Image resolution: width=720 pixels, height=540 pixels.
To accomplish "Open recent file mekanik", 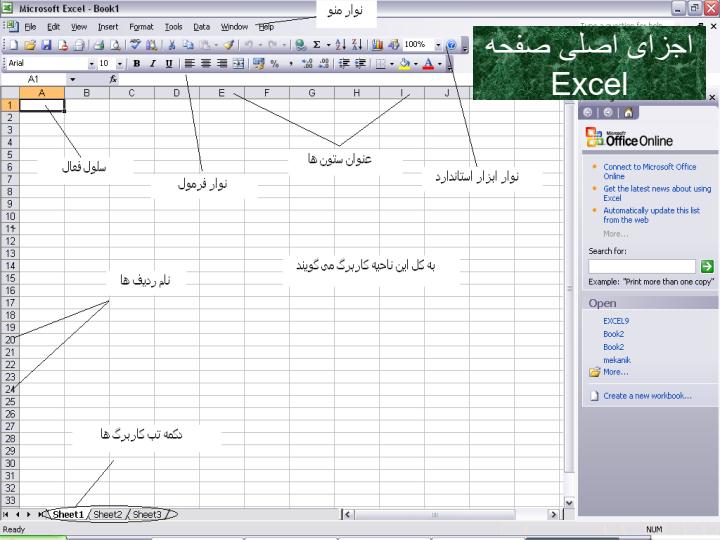I will coord(617,360).
